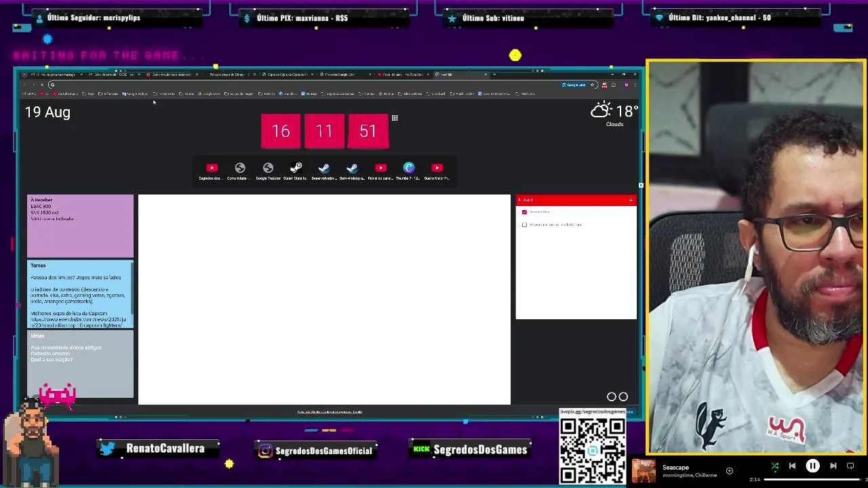Toggle the checked first to-do item
This screenshot has width=868, height=488.
[524, 212]
